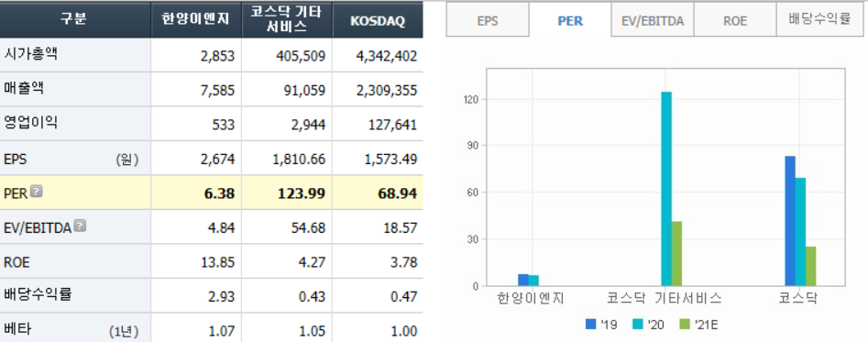Select the 매출액 row label
The width and height of the screenshot is (868, 342).
24,89
